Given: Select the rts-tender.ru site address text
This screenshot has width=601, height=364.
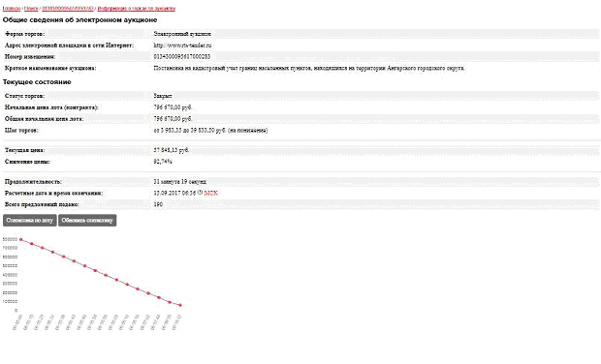Looking at the screenshot, I should (182, 45).
